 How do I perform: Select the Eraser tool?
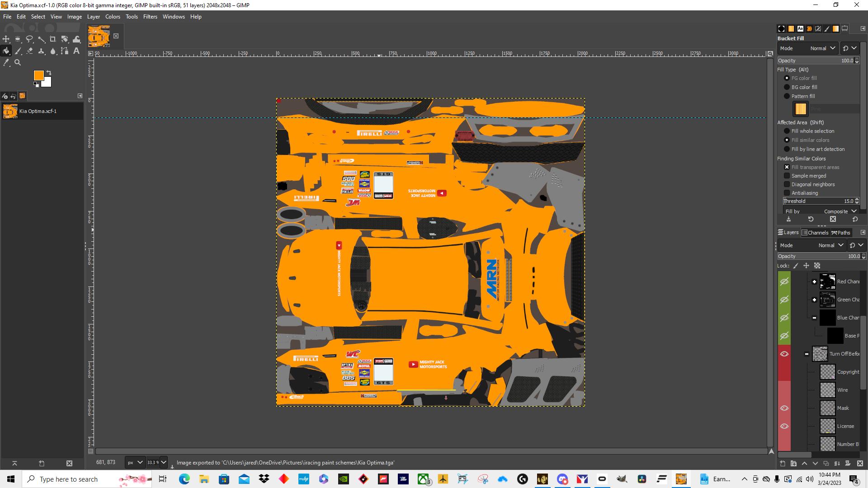[x=30, y=51]
